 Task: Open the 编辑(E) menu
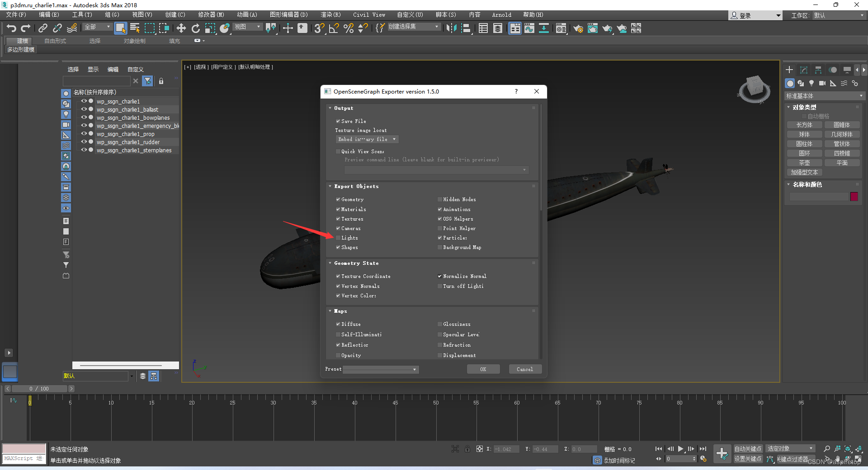pyautogui.click(x=49, y=15)
